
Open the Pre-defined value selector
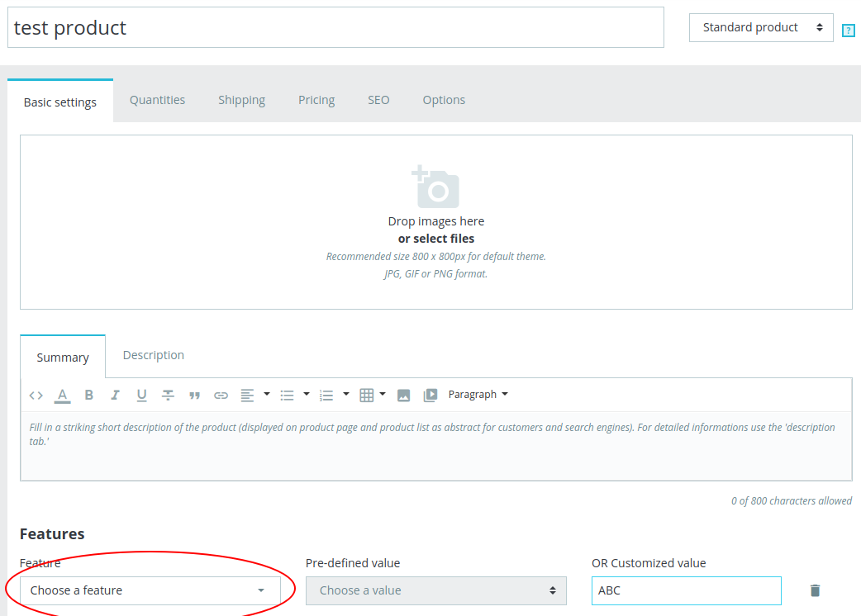435,590
